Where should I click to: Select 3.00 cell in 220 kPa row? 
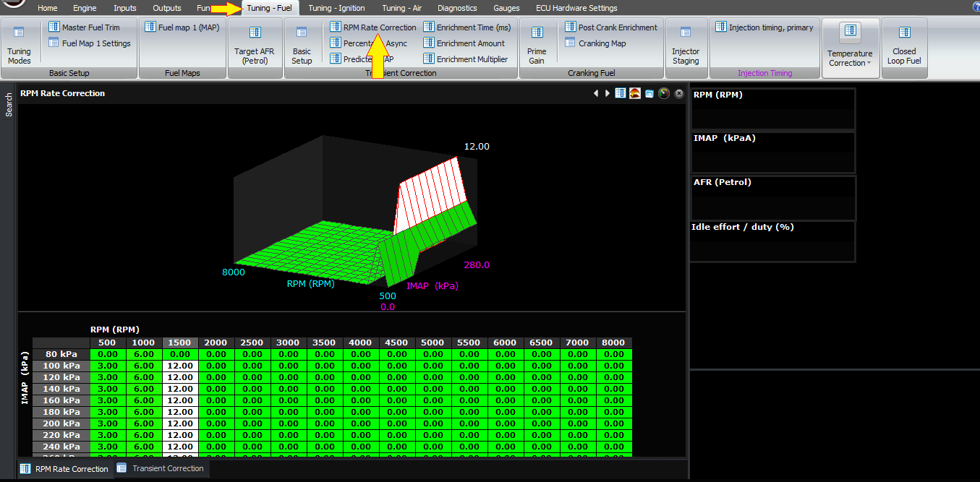coord(108,435)
